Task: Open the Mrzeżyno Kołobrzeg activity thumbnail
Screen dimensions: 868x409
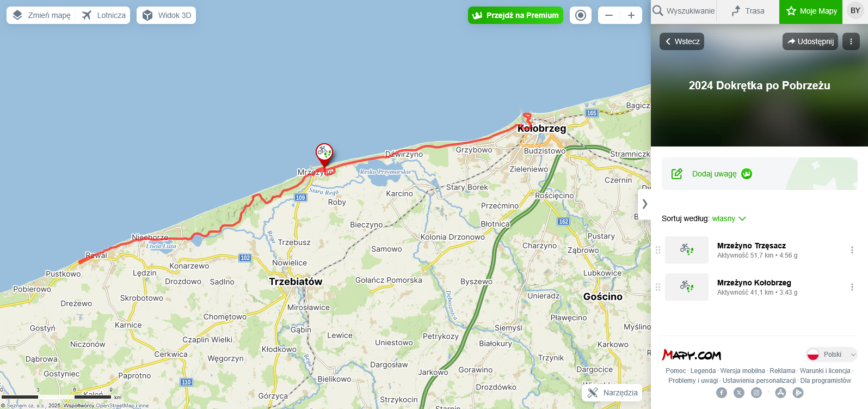Action: click(687, 287)
